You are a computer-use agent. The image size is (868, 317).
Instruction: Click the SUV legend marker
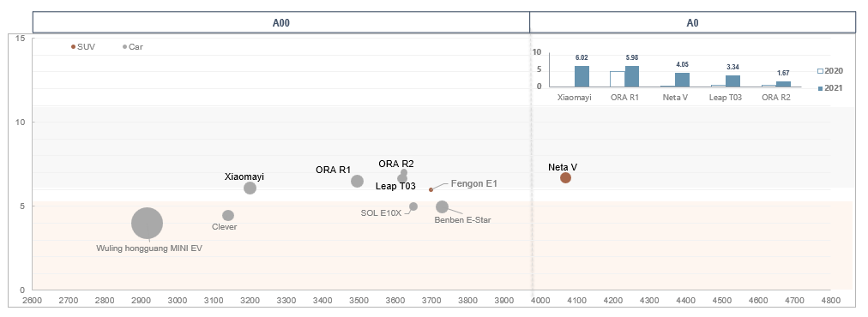[x=73, y=47]
